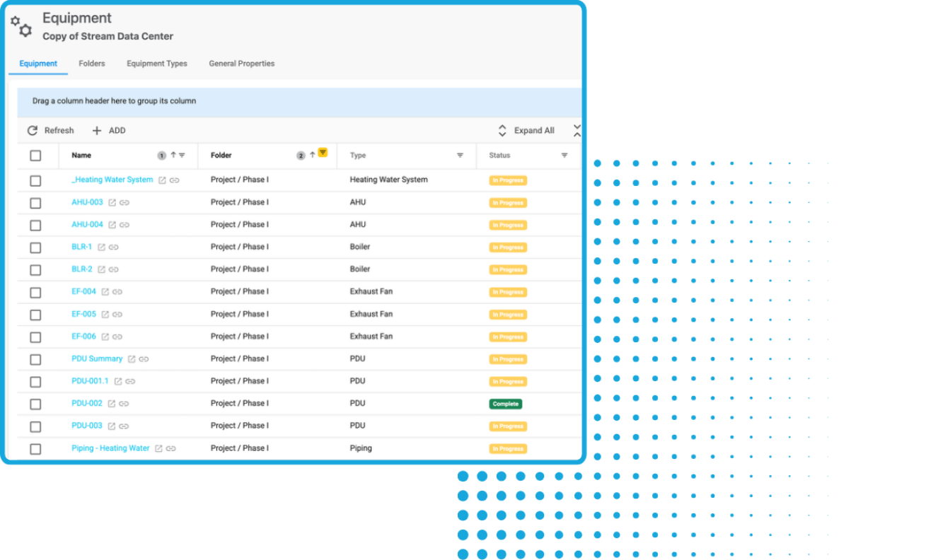Open the Name column filter menu
The image size is (938, 560).
(182, 156)
